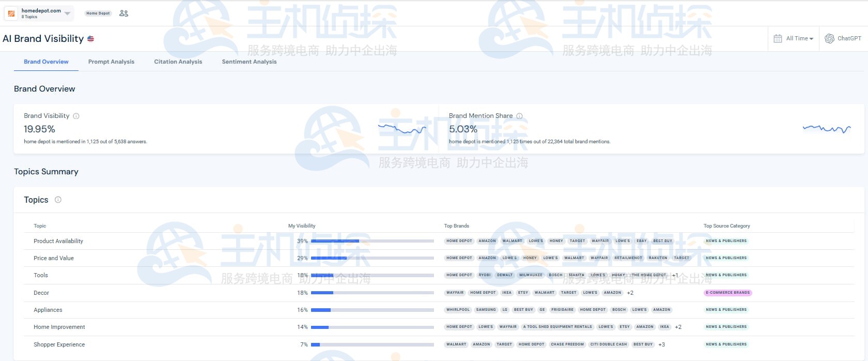The width and height of the screenshot is (868, 361).
Task: Select the ChatGPT model selector
Action: point(843,38)
